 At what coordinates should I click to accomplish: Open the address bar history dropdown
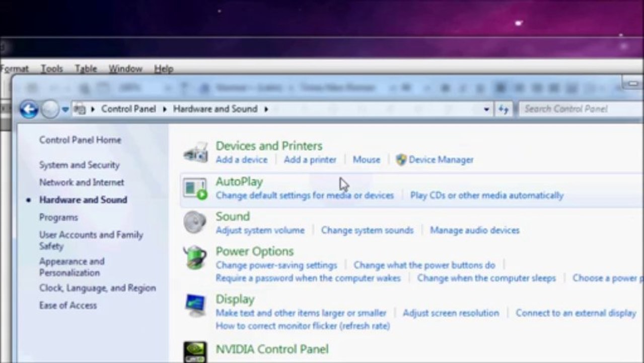point(486,109)
